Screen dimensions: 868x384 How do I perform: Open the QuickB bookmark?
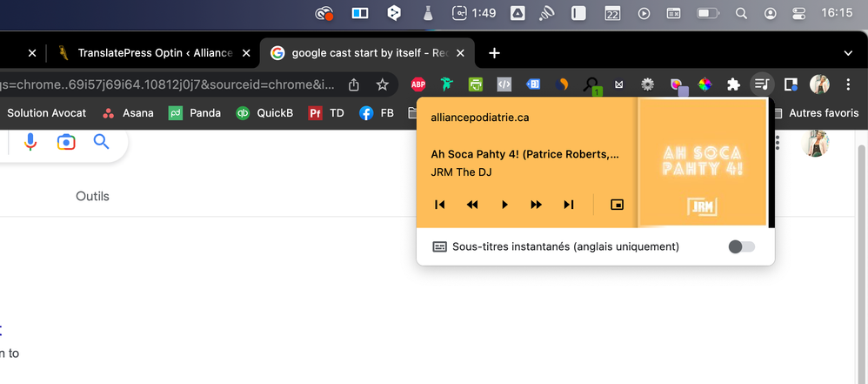click(264, 113)
